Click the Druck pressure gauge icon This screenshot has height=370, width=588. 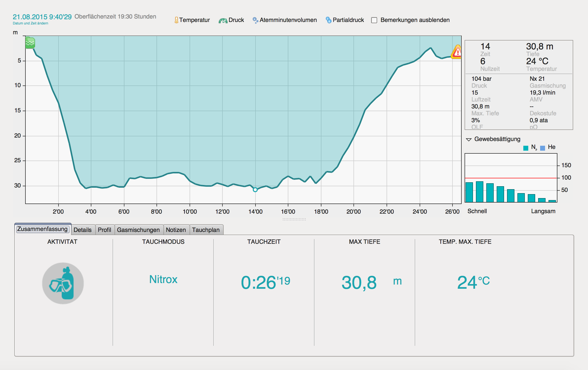pyautogui.click(x=223, y=21)
